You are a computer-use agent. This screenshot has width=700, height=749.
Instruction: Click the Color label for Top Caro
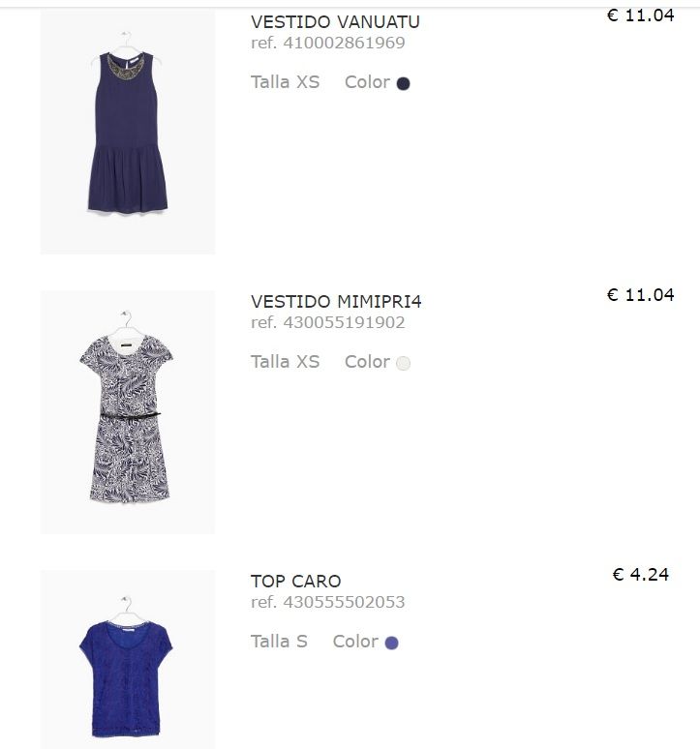click(x=355, y=641)
